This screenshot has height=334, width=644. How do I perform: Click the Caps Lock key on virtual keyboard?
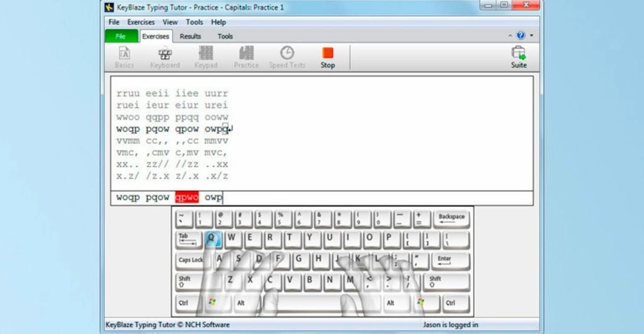point(191,261)
